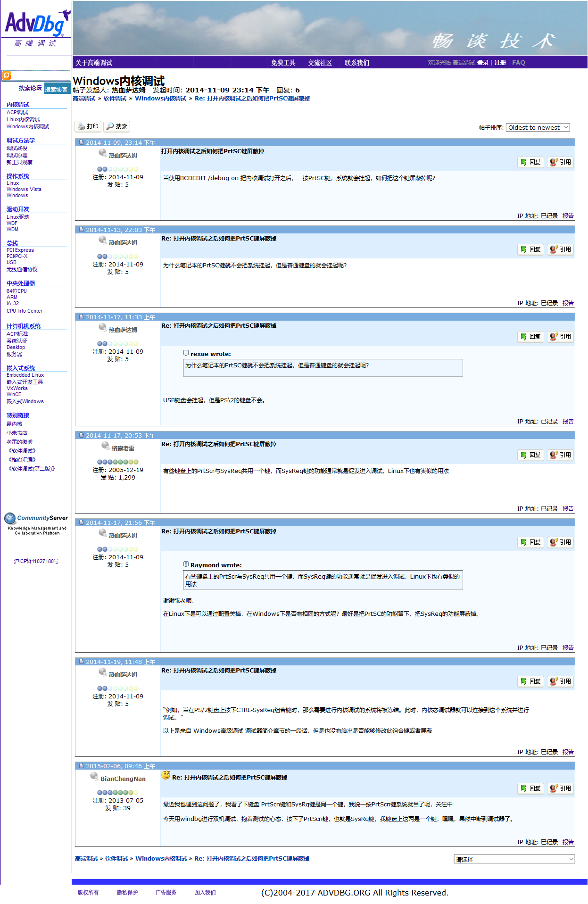Viewport: 588px width, 904px height.
Task: Click the post icon next to 2014-11-13, 22:03
Action: (82, 230)
